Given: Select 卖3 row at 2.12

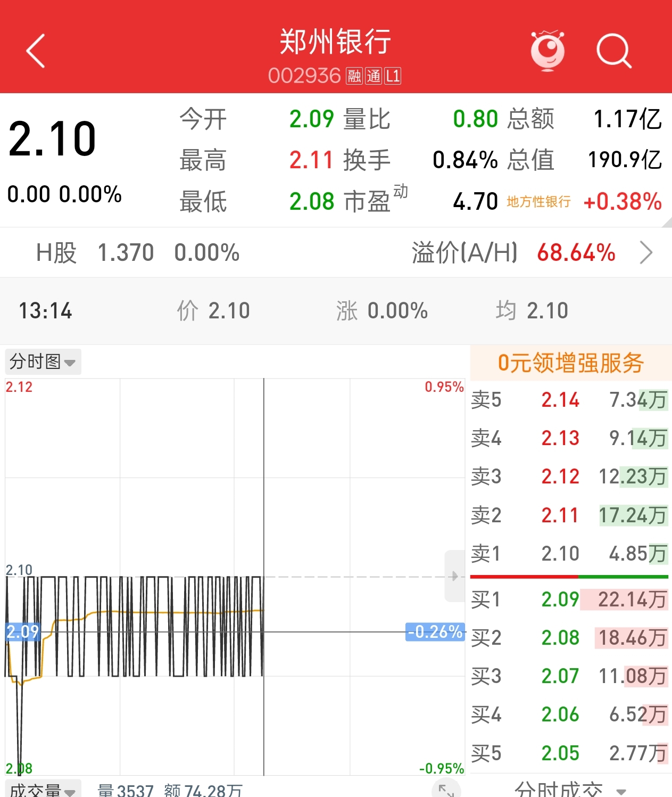Looking at the screenshot, I should (x=570, y=476).
